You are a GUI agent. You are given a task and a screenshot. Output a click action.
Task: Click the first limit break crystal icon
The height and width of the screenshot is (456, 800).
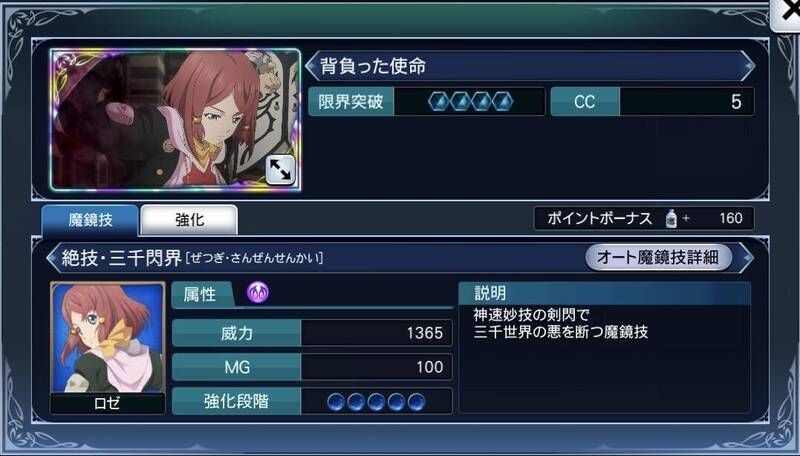coord(438,102)
